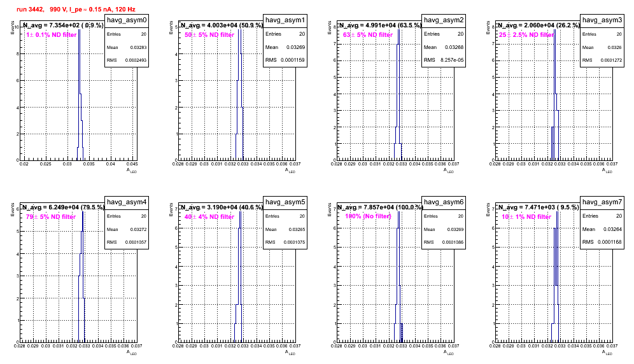Click N_avg = 7.354e+02 label
The height and width of the screenshot is (364, 634).
[63, 25]
